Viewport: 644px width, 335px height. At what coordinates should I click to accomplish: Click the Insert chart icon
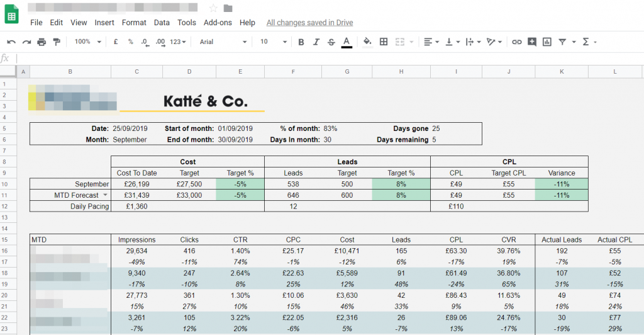(x=547, y=42)
